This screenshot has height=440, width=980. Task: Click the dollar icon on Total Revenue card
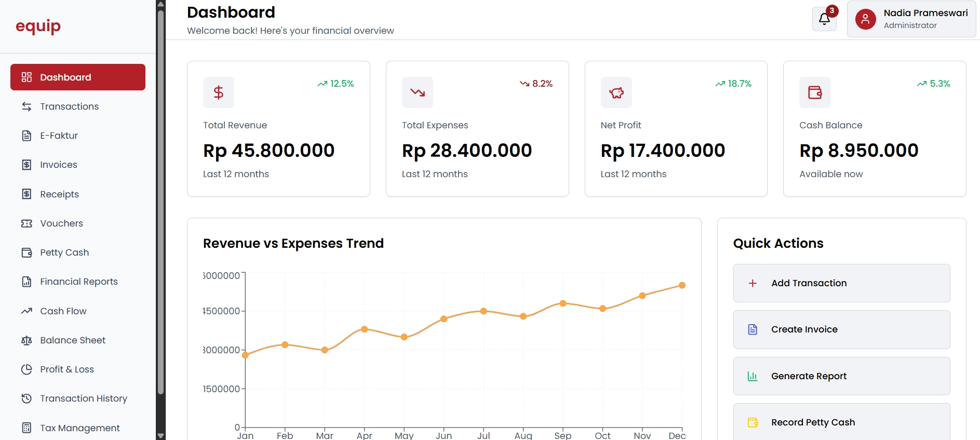tap(218, 92)
